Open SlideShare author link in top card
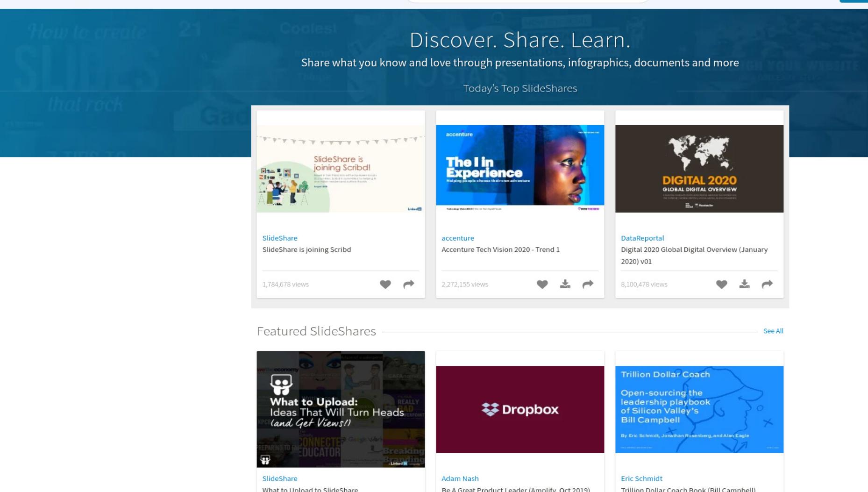The height and width of the screenshot is (492, 868). pos(280,238)
